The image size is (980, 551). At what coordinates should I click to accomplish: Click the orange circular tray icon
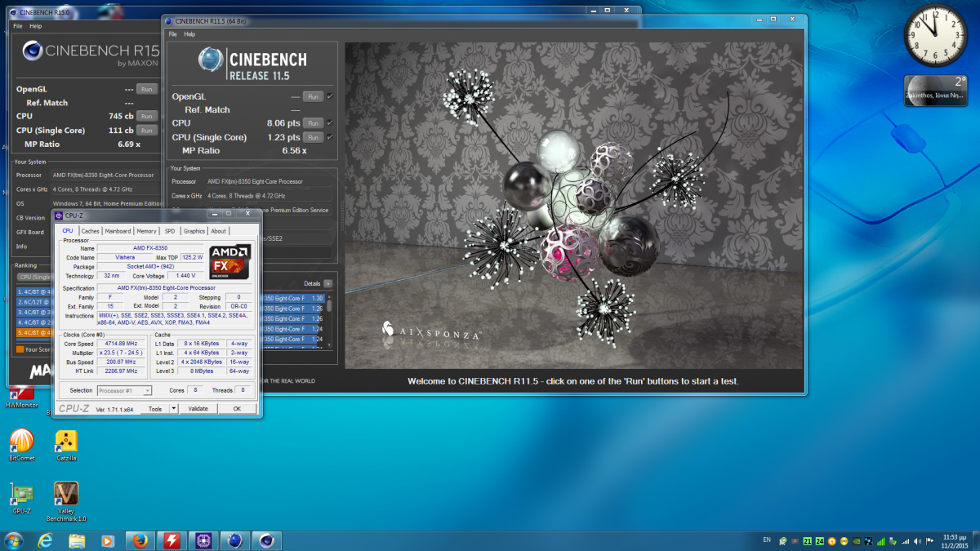coord(832,540)
